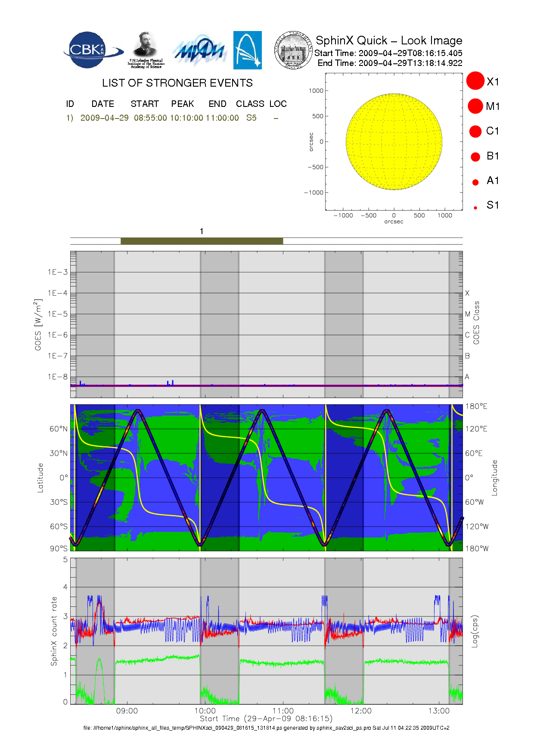Click the S5 class value

[251, 118]
